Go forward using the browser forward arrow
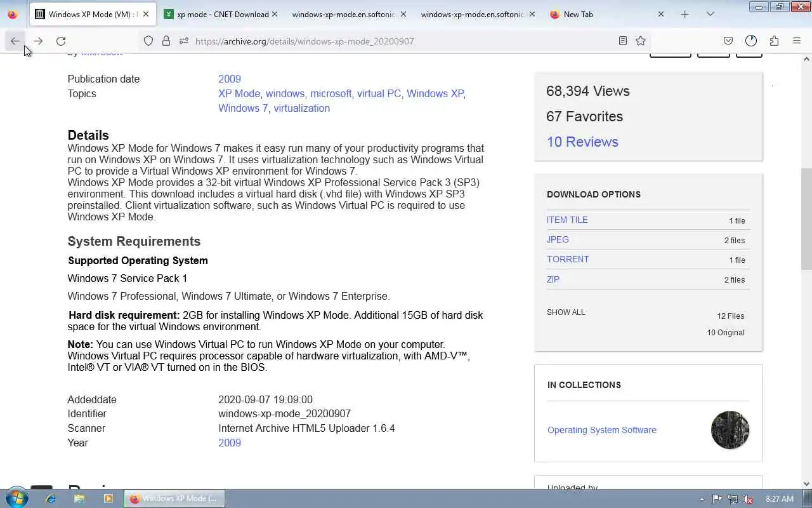The height and width of the screenshot is (508, 812). pos(38,41)
